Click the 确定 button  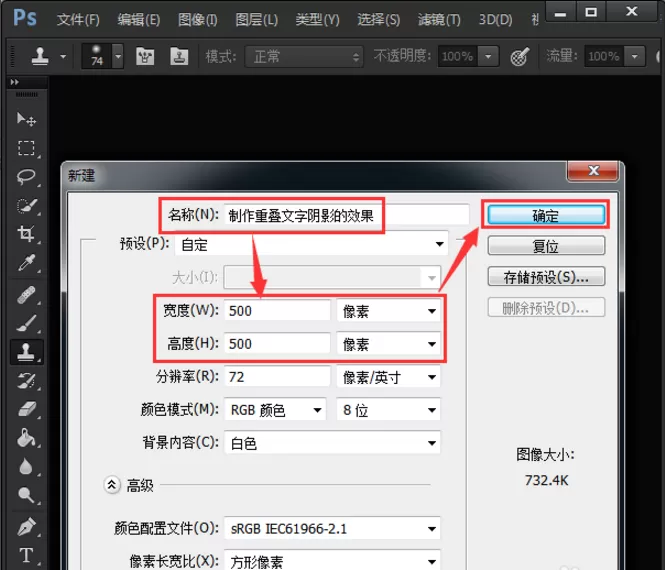546,215
